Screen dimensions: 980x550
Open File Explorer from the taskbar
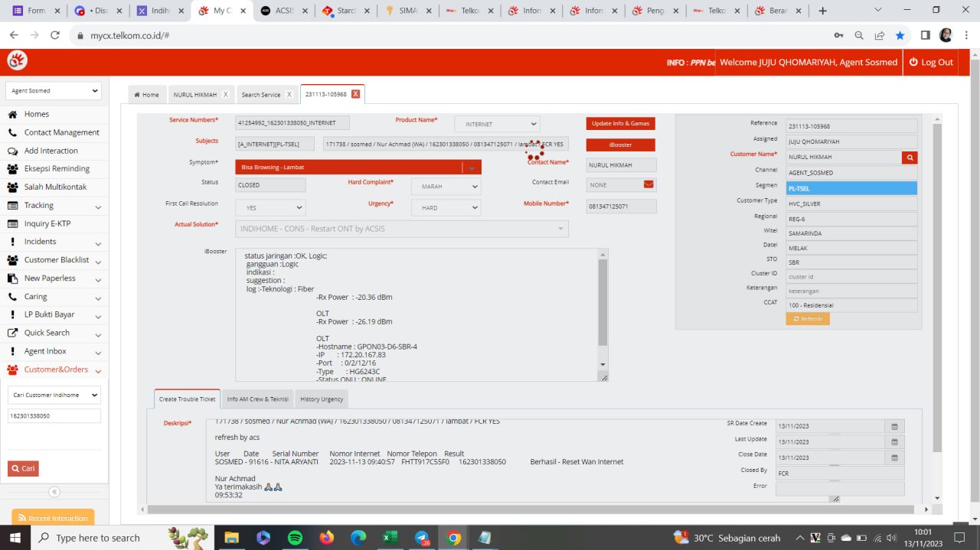(232, 538)
